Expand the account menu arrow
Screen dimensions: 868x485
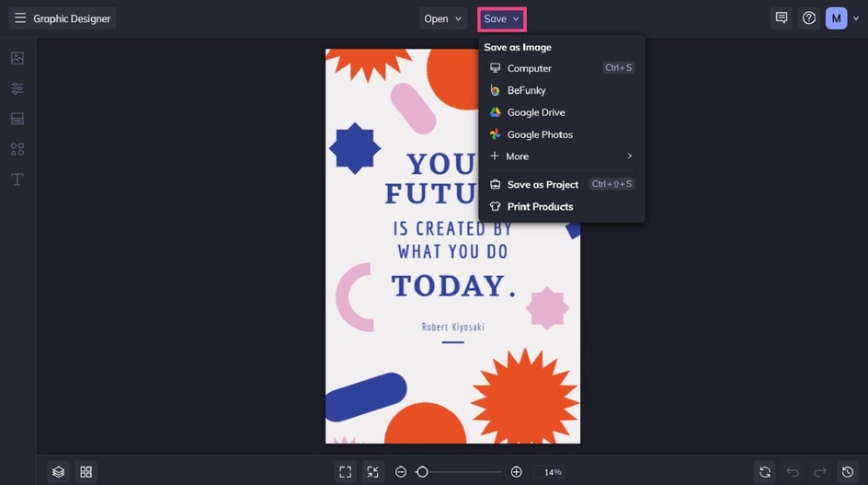[856, 18]
